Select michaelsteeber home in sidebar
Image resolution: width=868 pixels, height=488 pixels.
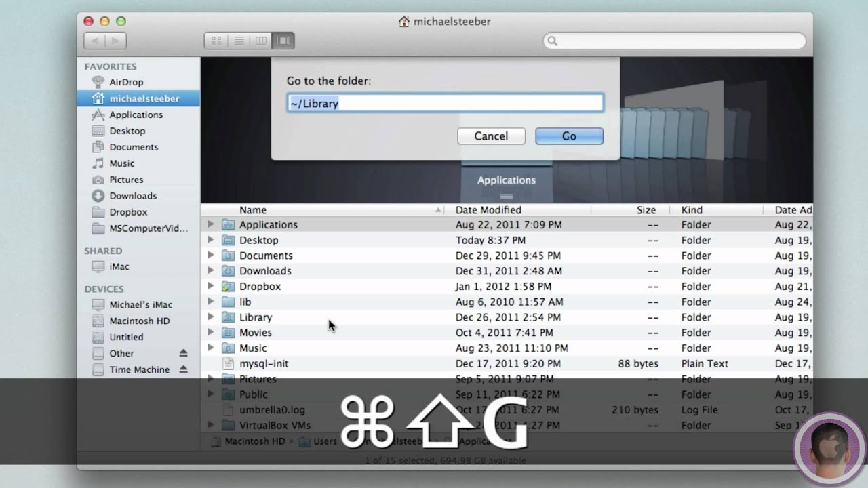pos(138,98)
